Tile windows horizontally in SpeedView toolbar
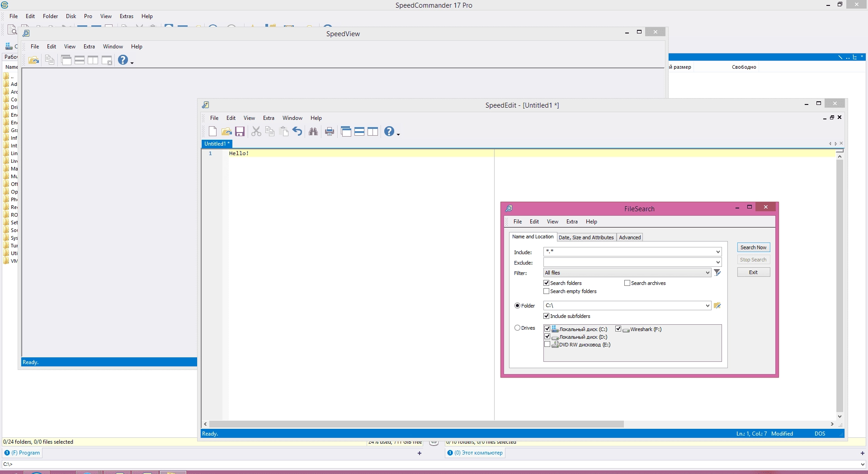This screenshot has width=868, height=474. point(80,60)
